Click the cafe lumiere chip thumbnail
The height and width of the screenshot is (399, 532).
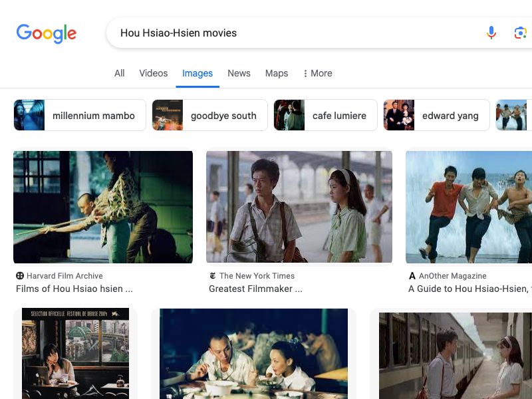[x=289, y=115]
